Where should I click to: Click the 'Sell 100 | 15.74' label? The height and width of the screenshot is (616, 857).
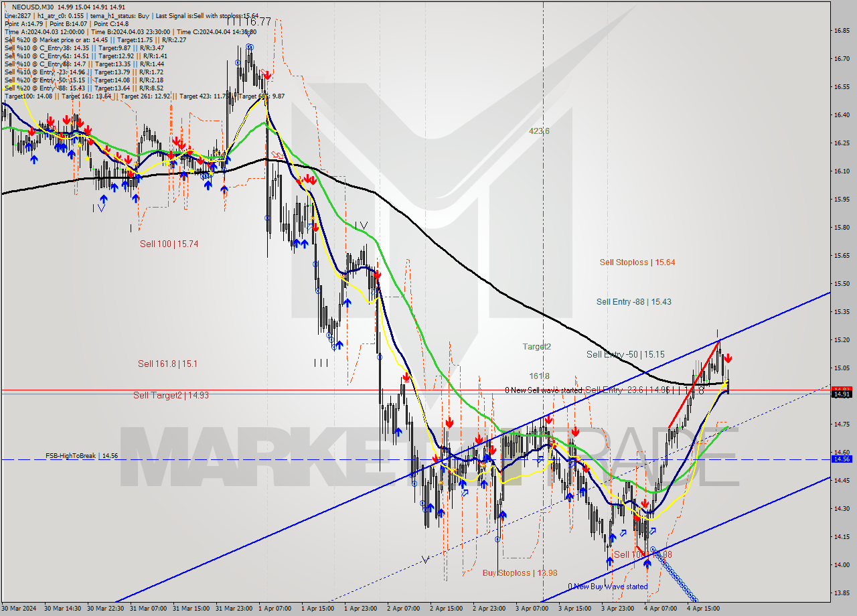pyautogui.click(x=169, y=244)
